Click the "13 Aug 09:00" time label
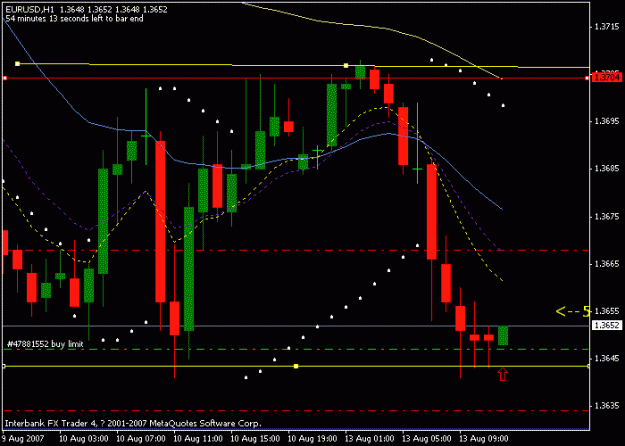625x446 pixels. point(484,438)
